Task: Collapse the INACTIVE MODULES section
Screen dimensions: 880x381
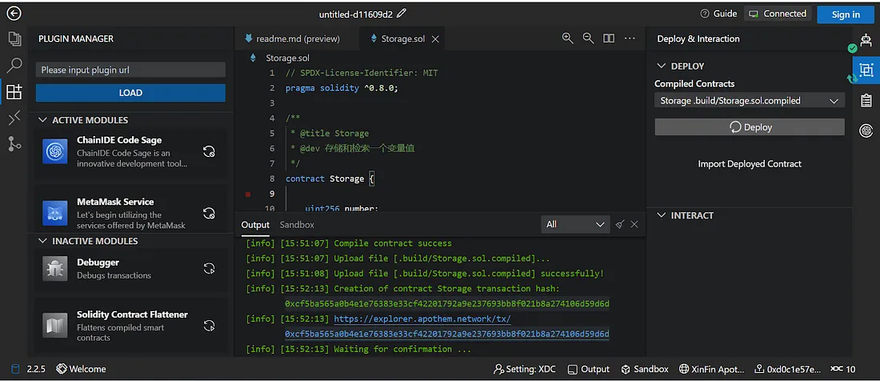Action: coord(43,241)
